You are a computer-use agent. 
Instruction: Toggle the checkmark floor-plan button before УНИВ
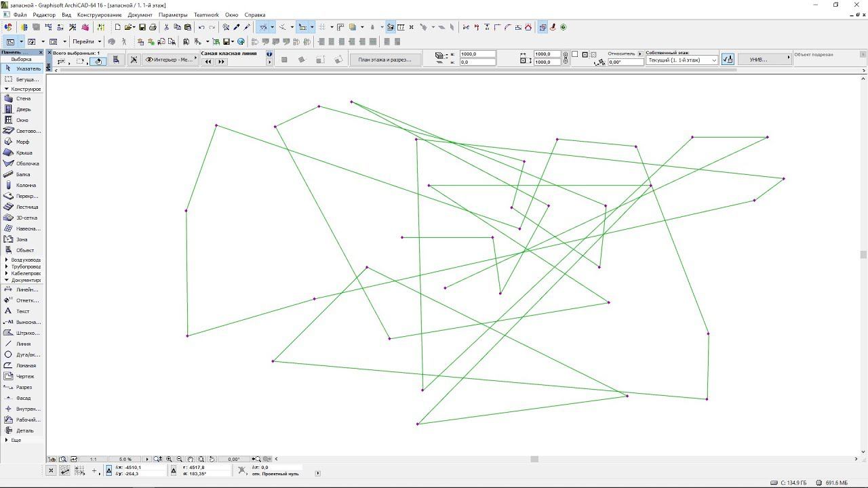pyautogui.click(x=728, y=59)
